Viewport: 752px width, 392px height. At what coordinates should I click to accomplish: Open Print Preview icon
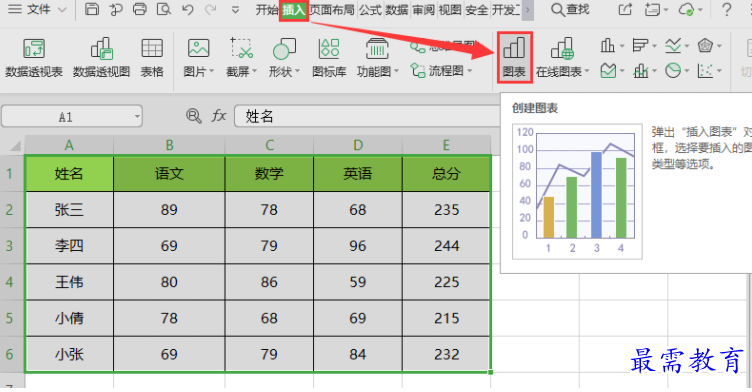click(164, 9)
